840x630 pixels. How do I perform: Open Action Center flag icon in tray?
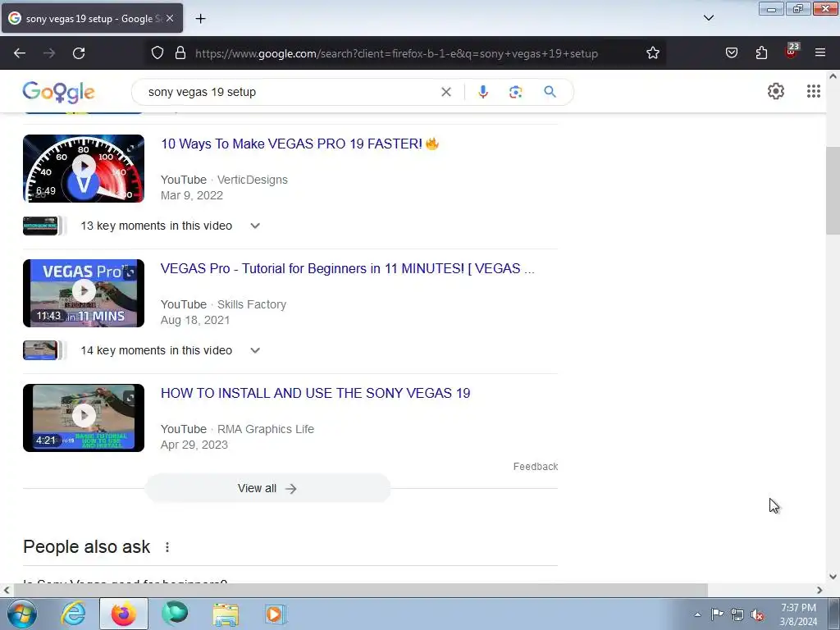[717, 614]
